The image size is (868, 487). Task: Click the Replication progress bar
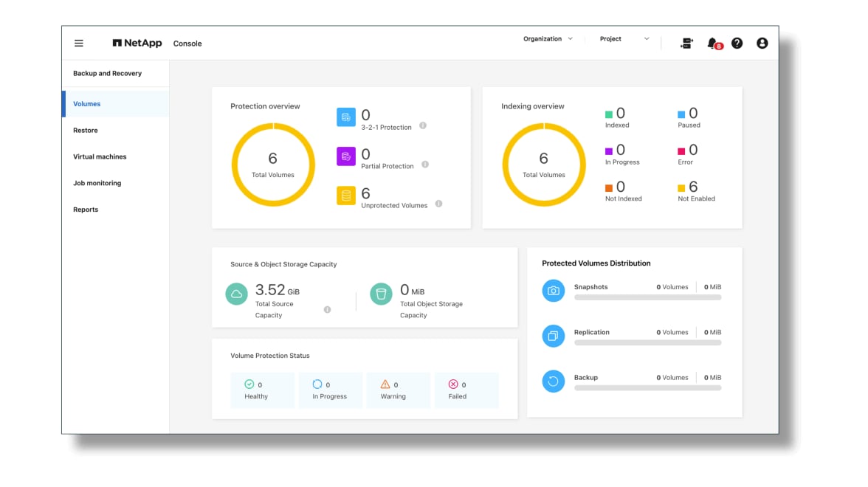coord(648,343)
